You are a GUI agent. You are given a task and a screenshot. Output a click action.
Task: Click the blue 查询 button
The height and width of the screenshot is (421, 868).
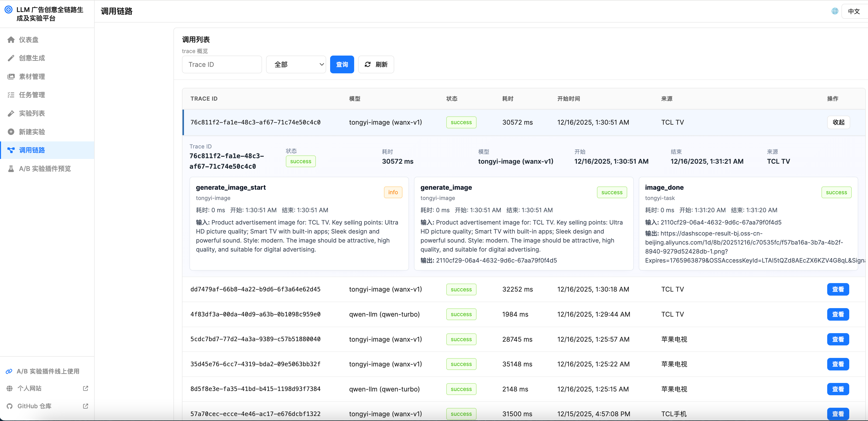point(342,64)
